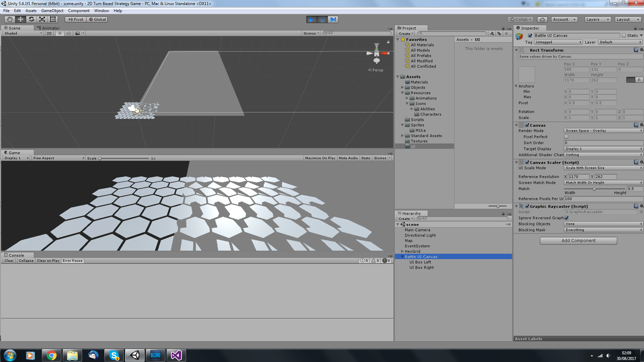Image resolution: width=644 pixels, height=362 pixels.
Task: Open Unity cloud services
Action: coord(542,19)
